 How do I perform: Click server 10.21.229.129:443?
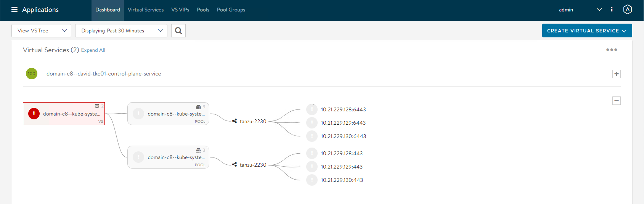pyautogui.click(x=342, y=167)
